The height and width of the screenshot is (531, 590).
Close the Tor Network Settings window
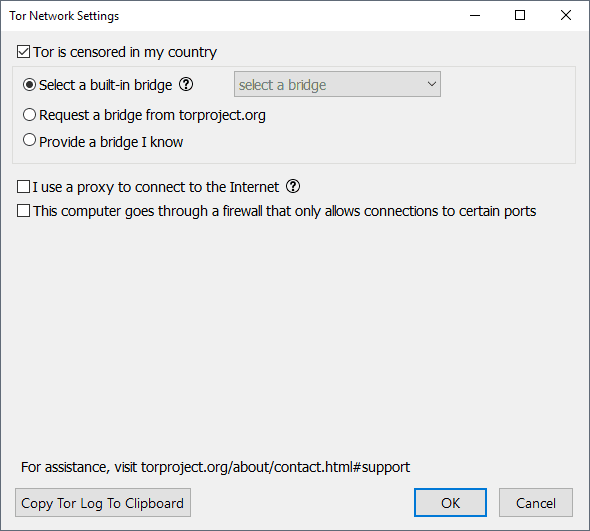(566, 15)
